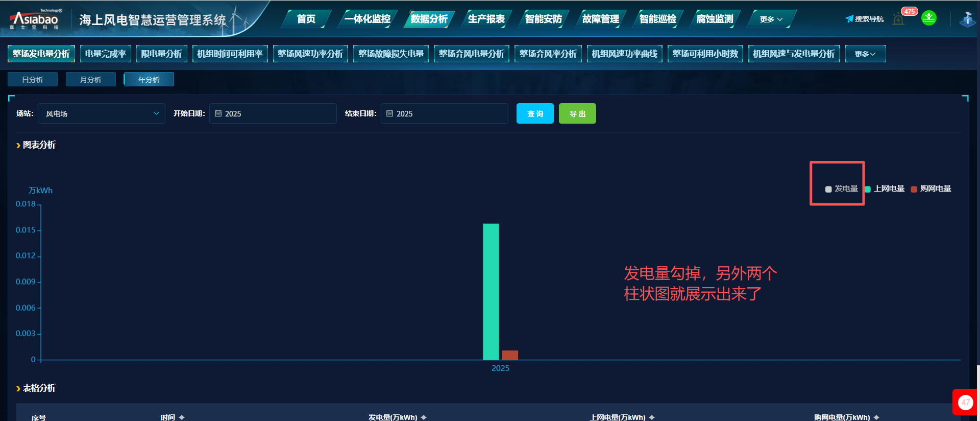This screenshot has height=421, width=980.
Task: Open the 场站 风电场 dropdown
Action: 101,113
